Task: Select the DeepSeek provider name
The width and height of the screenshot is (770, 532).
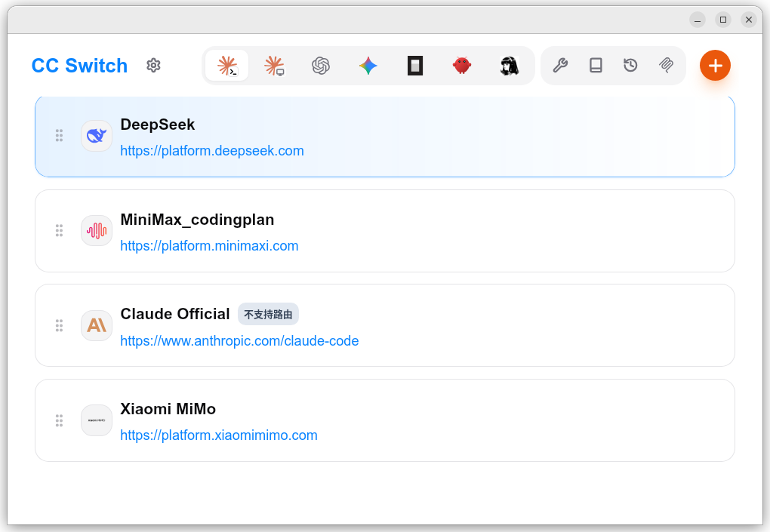Action: [158, 125]
